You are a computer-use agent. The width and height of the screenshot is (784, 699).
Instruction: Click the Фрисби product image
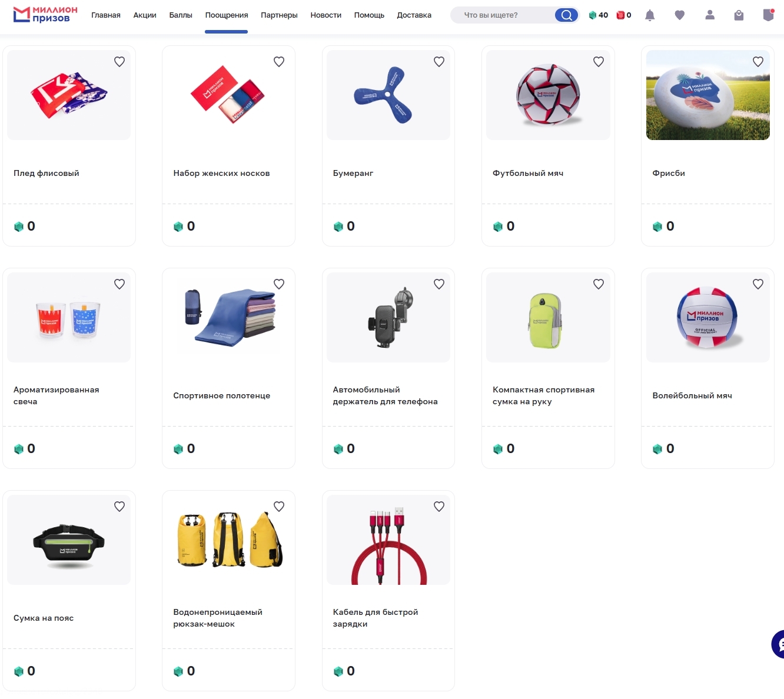(707, 95)
